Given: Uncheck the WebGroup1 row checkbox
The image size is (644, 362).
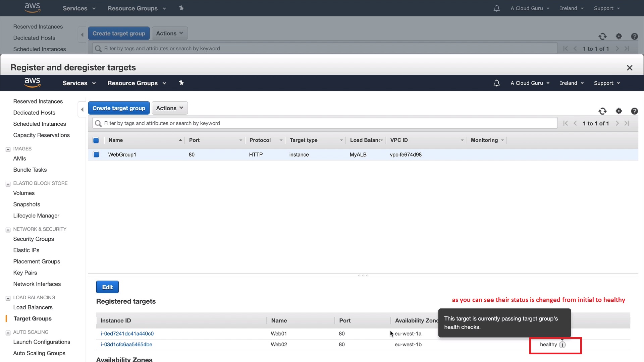Looking at the screenshot, I should pyautogui.click(x=96, y=155).
